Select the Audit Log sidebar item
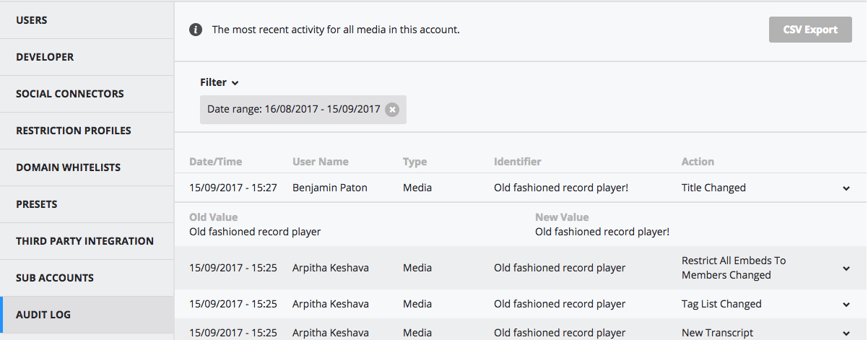Image resolution: width=868 pixels, height=340 pixels. [87, 315]
